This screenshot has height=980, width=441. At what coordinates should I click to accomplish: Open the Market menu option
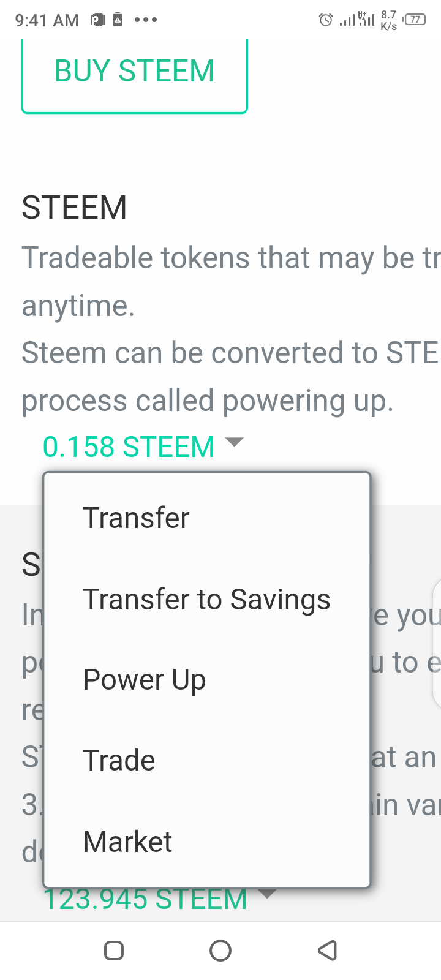tap(207, 842)
